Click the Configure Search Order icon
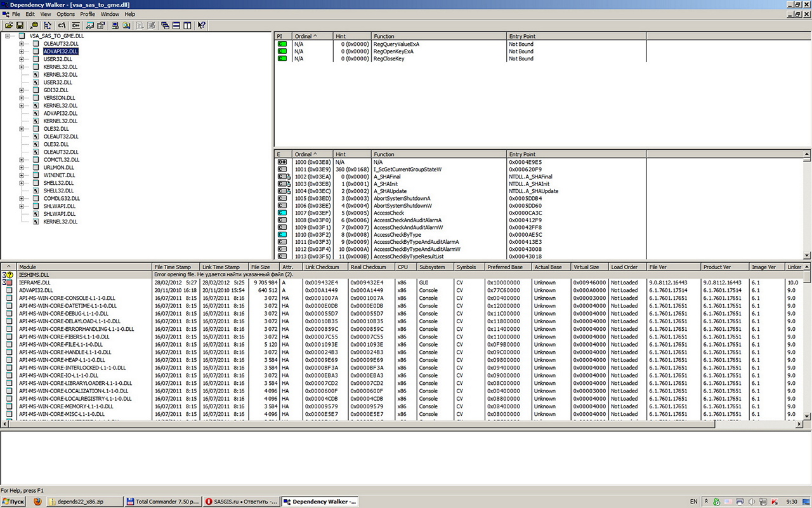The width and height of the screenshot is (812, 508). point(127,25)
